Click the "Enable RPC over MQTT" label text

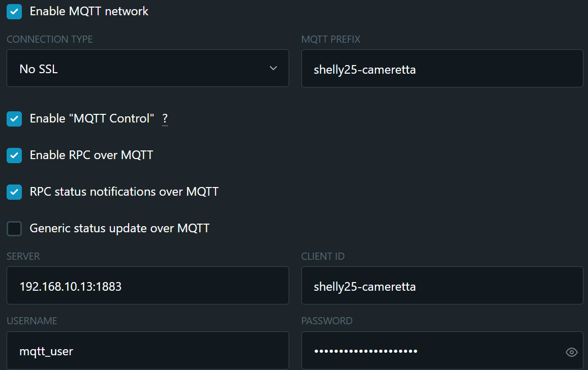tap(91, 155)
